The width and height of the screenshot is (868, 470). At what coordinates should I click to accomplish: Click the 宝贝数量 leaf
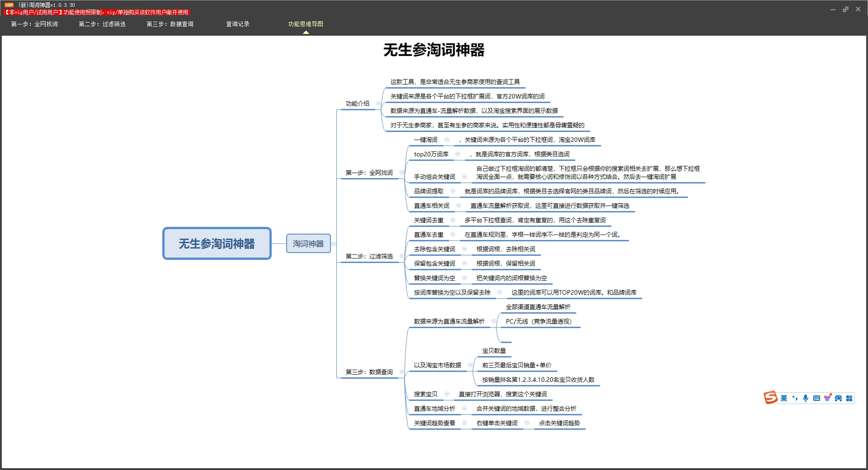click(494, 351)
